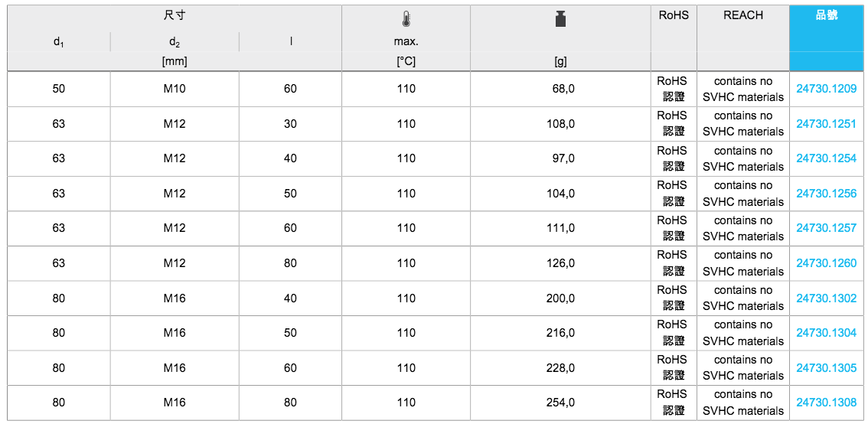Open part number 24730.1209 link
Screen dimensions: 868x424
pyautogui.click(x=826, y=89)
